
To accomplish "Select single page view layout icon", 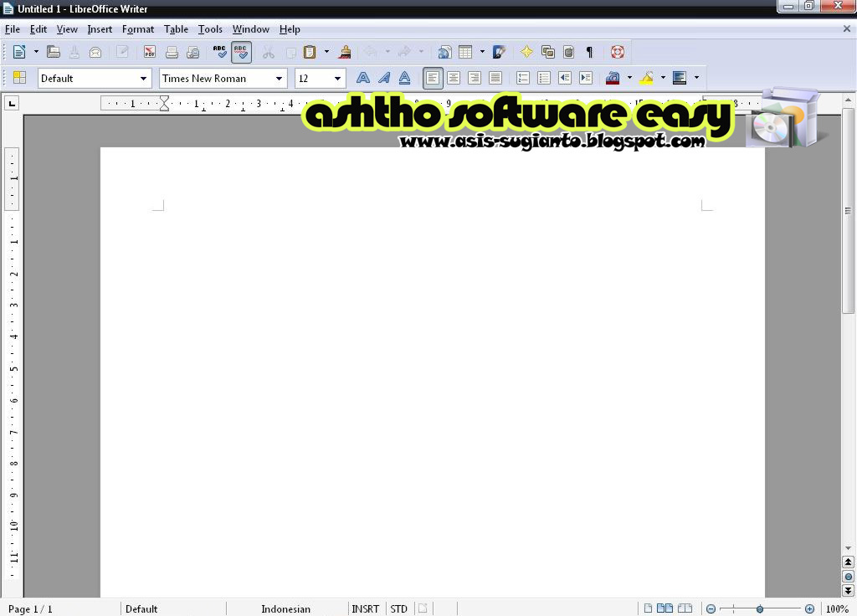I will click(648, 608).
